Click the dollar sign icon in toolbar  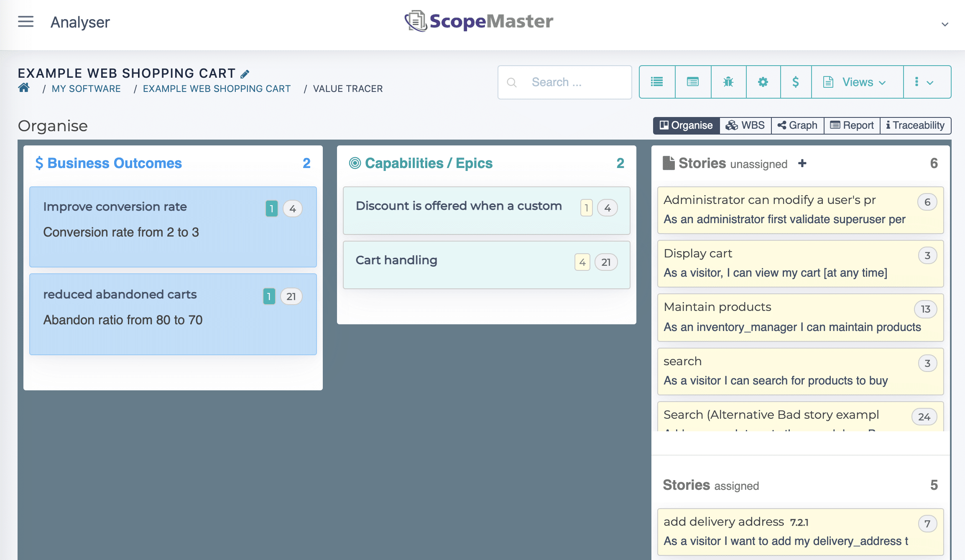click(796, 82)
